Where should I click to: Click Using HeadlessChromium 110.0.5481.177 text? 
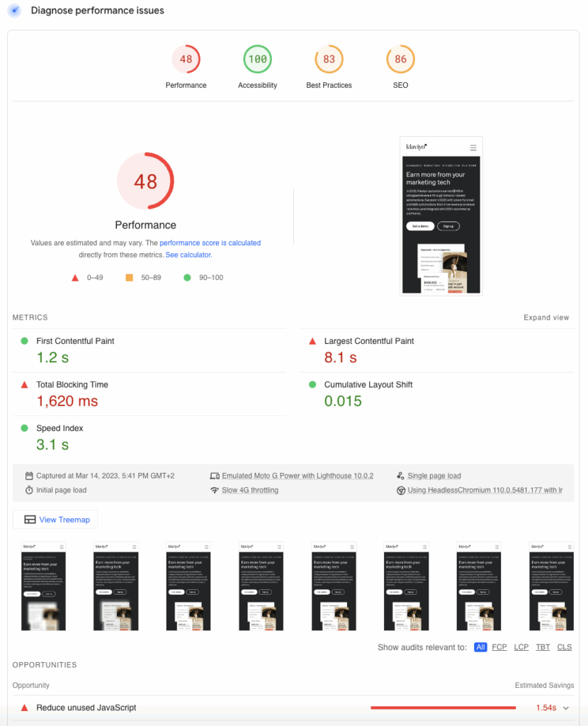click(x=485, y=491)
